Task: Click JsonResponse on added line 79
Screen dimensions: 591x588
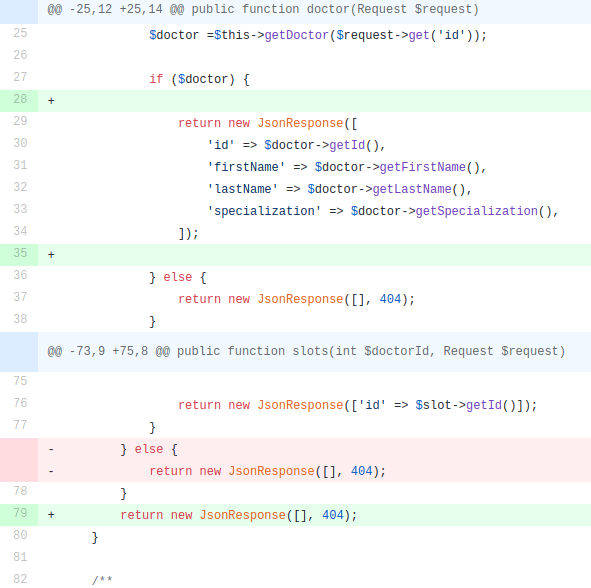Action: pyautogui.click(x=243, y=515)
